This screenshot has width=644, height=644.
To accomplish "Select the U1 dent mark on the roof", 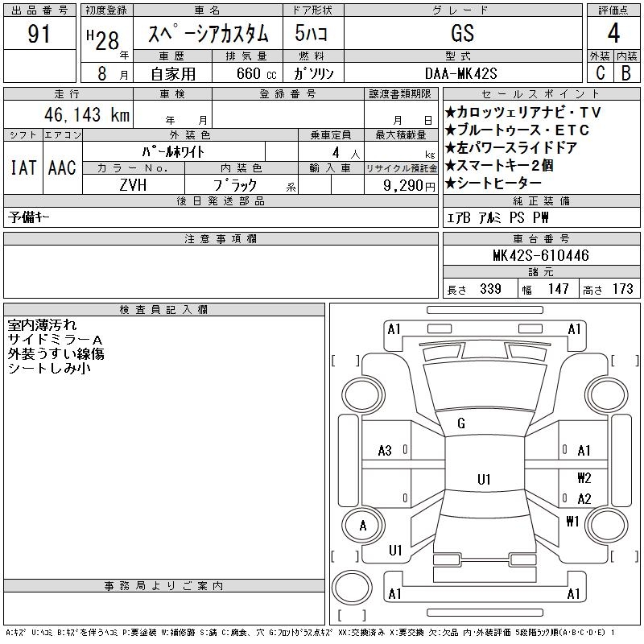I will coord(484,480).
